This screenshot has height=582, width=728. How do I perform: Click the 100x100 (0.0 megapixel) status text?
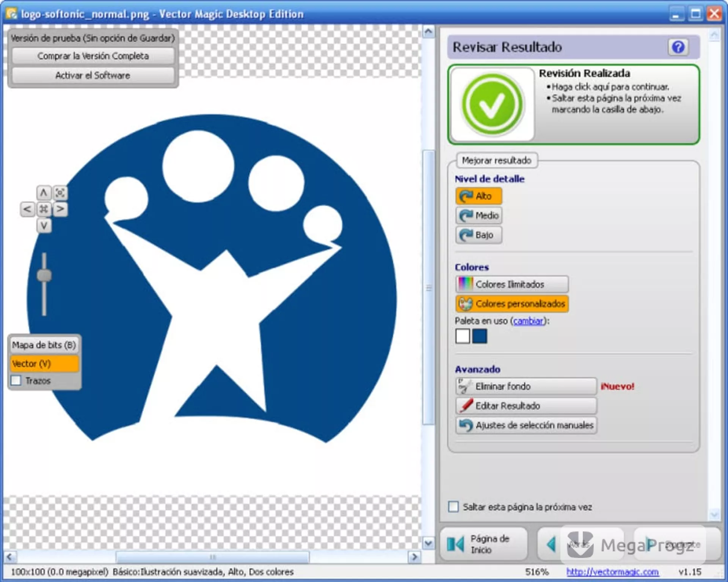pos(60,572)
